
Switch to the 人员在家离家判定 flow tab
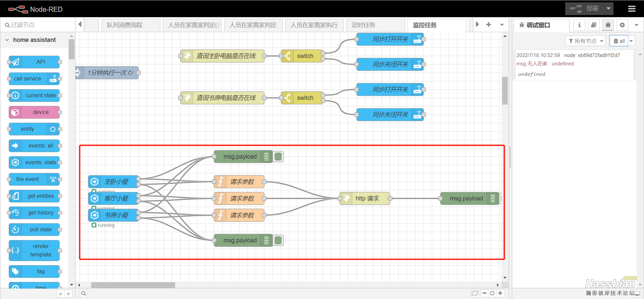[253, 25]
